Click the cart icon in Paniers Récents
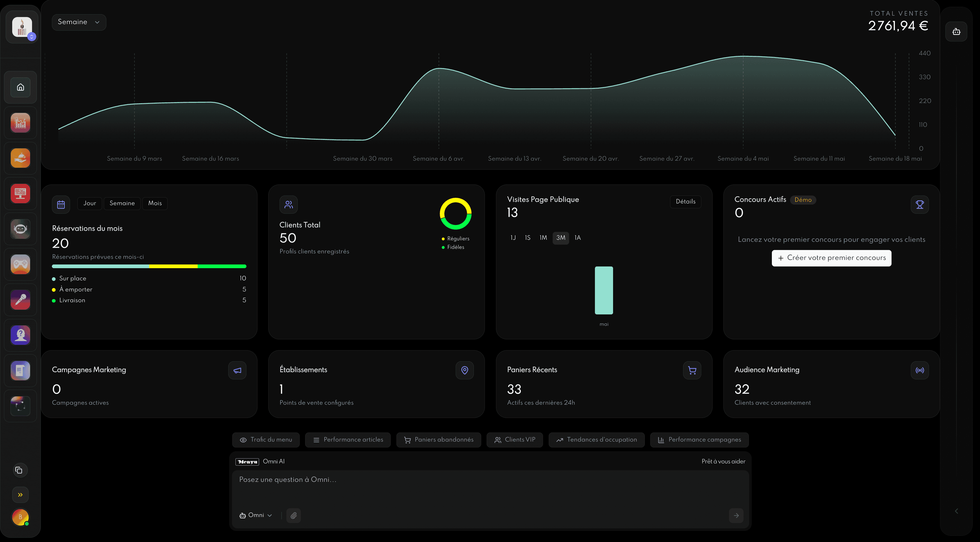980x542 pixels. click(x=692, y=370)
